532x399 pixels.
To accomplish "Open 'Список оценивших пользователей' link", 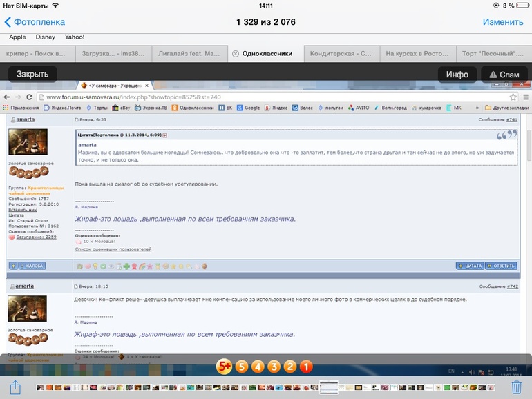I will [113, 249].
